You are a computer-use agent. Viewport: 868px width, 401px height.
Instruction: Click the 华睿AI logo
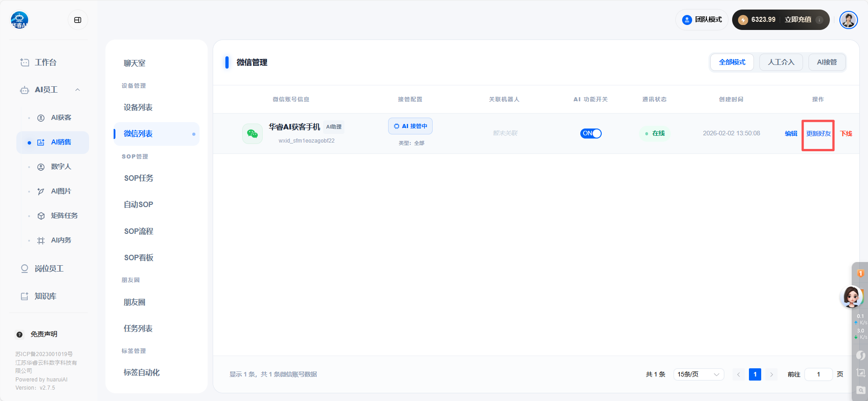[x=19, y=20]
